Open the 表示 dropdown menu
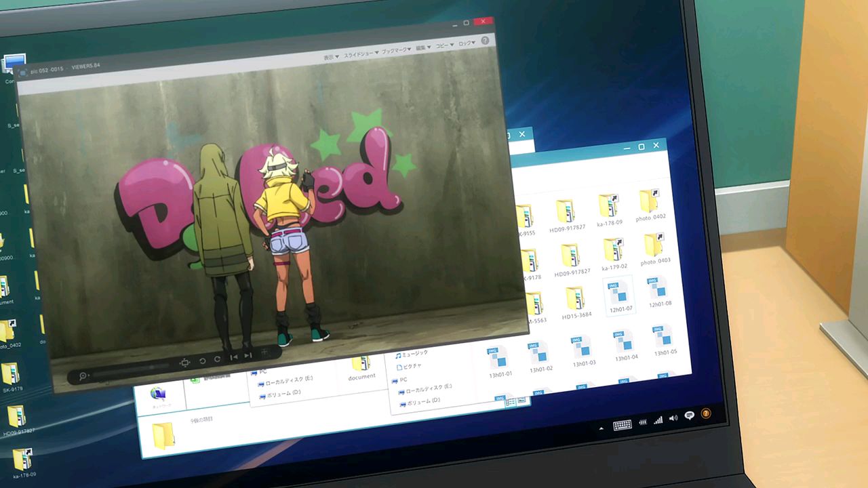 331,58
